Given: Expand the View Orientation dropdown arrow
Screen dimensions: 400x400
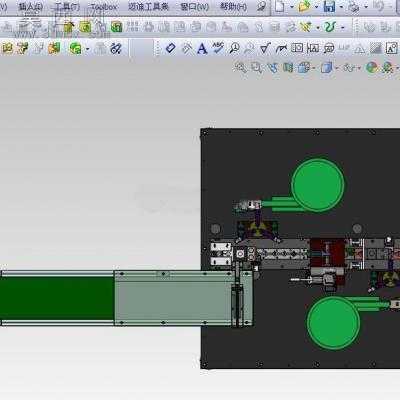Looking at the screenshot, I should pos(314,68).
